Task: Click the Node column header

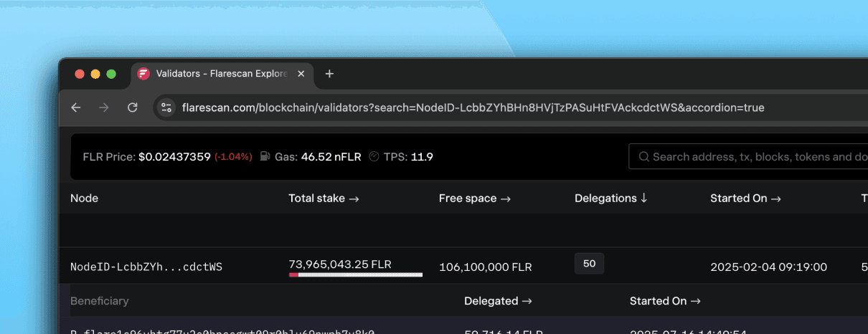Action: point(84,198)
